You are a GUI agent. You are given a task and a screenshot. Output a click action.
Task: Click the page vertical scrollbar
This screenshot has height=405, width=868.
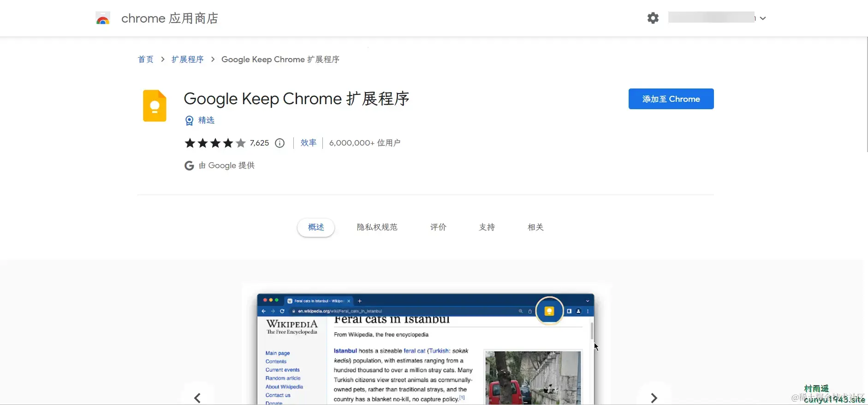866,94
